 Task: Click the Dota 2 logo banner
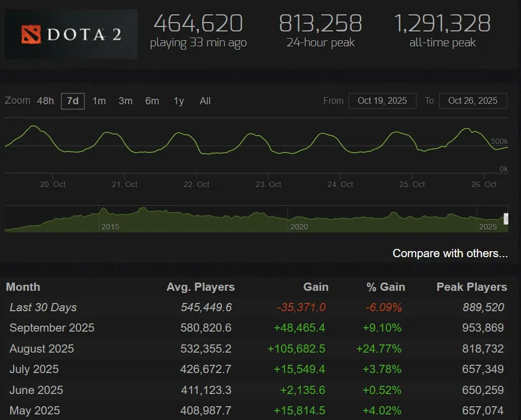pos(71,34)
